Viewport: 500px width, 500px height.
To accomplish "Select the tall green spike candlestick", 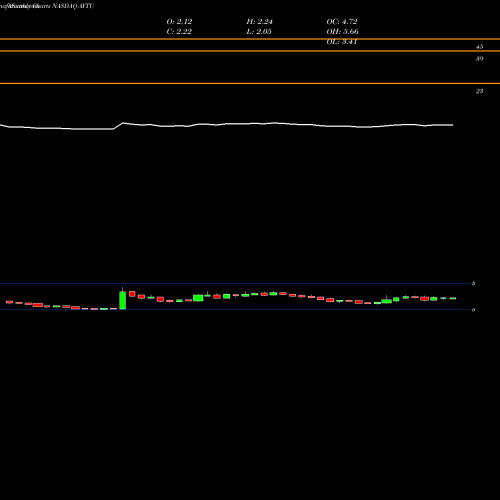I will point(122,299).
